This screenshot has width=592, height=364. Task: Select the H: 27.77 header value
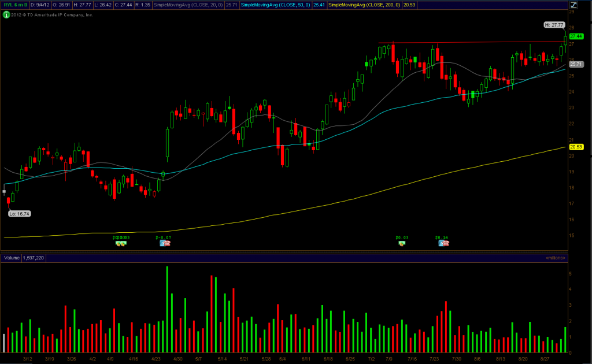click(82, 5)
